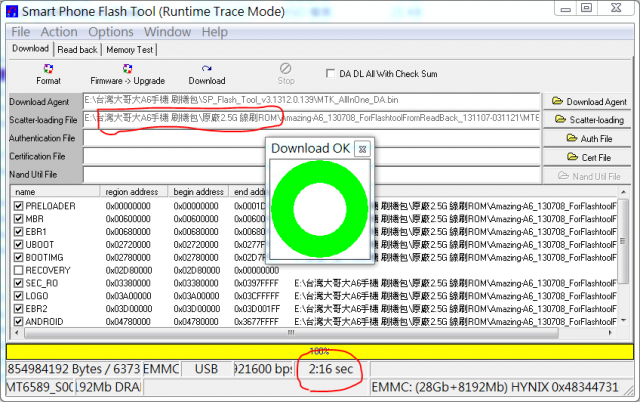Close the Download OK popup

pos(362,149)
